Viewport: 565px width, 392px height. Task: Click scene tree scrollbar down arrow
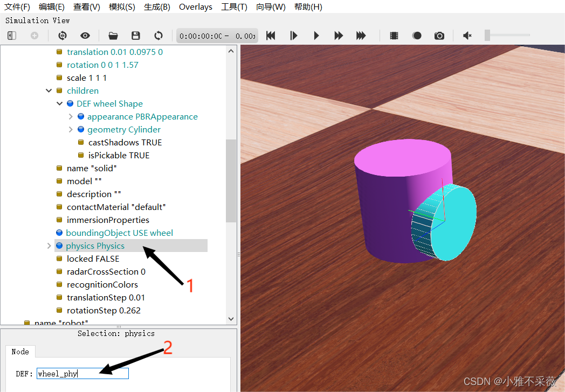[x=231, y=319]
